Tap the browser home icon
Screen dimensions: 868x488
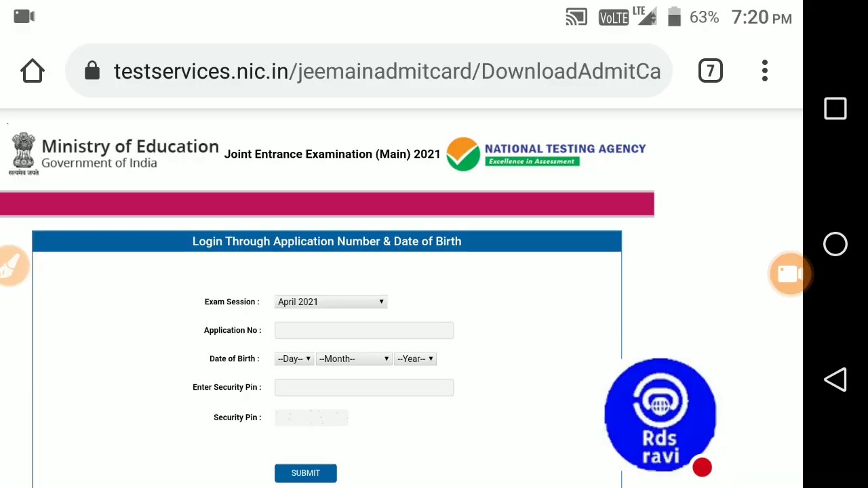(33, 71)
